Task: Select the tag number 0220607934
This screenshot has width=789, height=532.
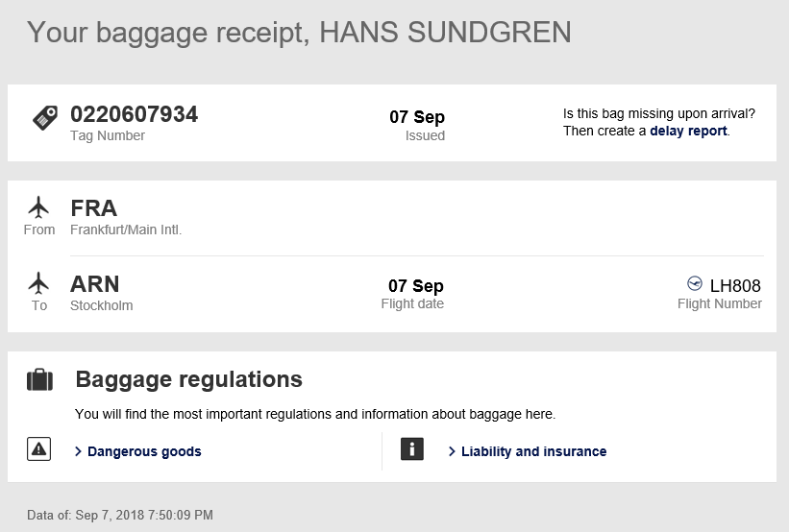Action: [x=135, y=114]
